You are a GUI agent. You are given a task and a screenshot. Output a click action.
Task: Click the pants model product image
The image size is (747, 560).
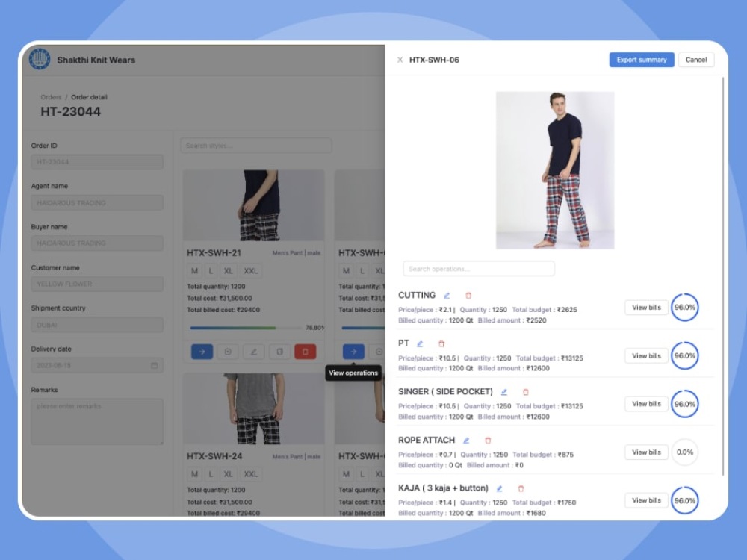click(x=555, y=170)
